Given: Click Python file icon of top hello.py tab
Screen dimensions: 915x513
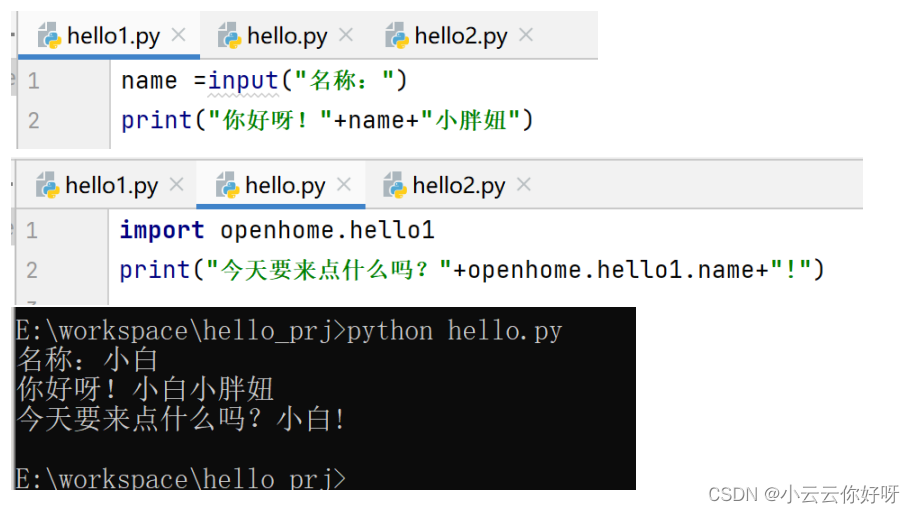Looking at the screenshot, I should click(229, 36).
